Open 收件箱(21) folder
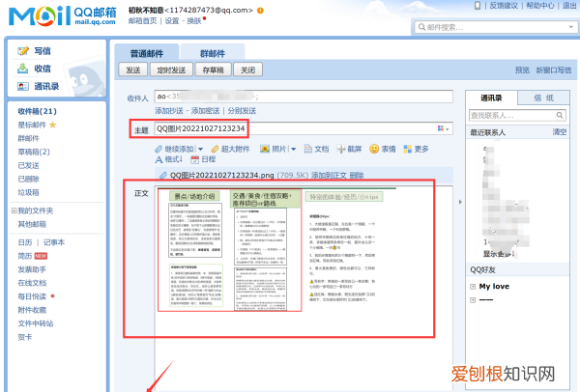The width and height of the screenshot is (580, 392). click(38, 111)
